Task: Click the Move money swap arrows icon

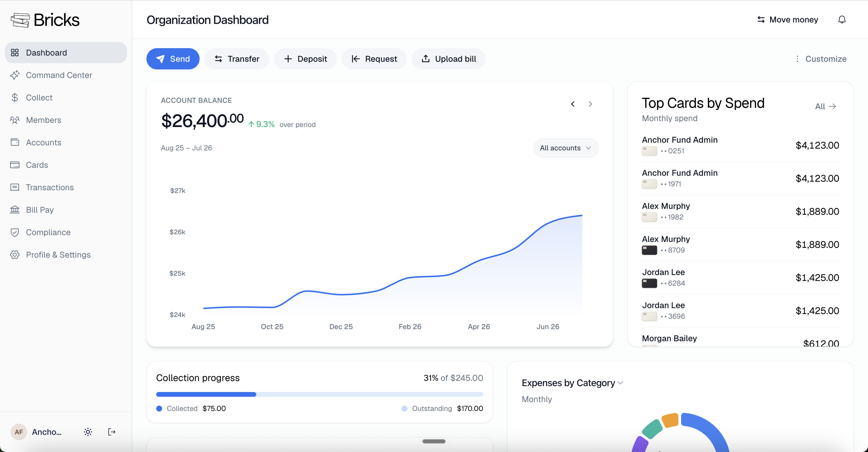Action: (761, 19)
